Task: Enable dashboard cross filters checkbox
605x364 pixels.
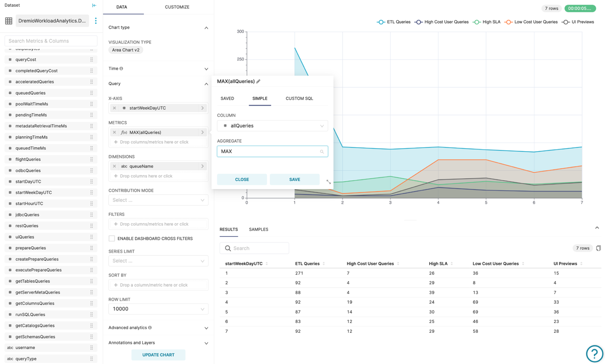Action: 112,239
